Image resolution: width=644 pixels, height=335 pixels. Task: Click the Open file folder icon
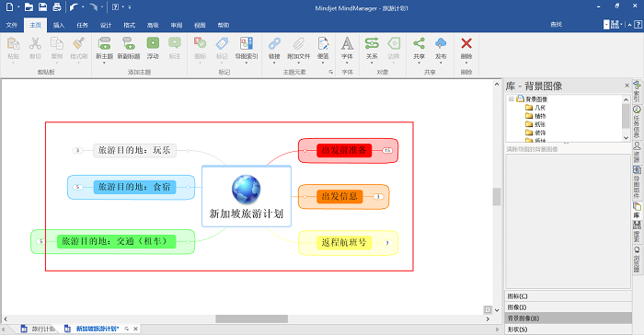[x=29, y=7]
